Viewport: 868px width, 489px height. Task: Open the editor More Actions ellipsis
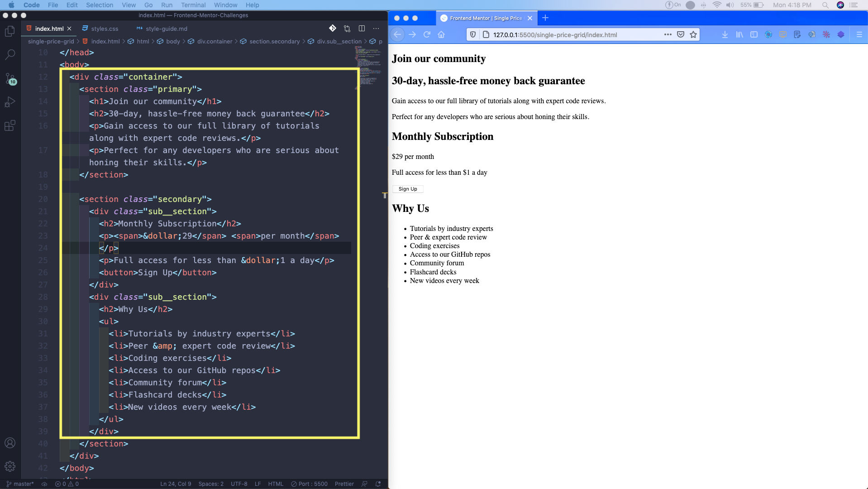point(376,29)
